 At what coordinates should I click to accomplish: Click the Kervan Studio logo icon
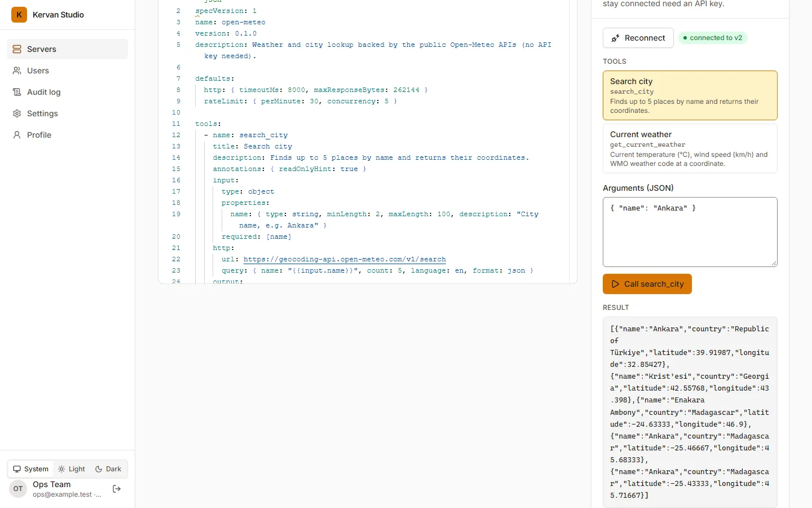(x=19, y=15)
